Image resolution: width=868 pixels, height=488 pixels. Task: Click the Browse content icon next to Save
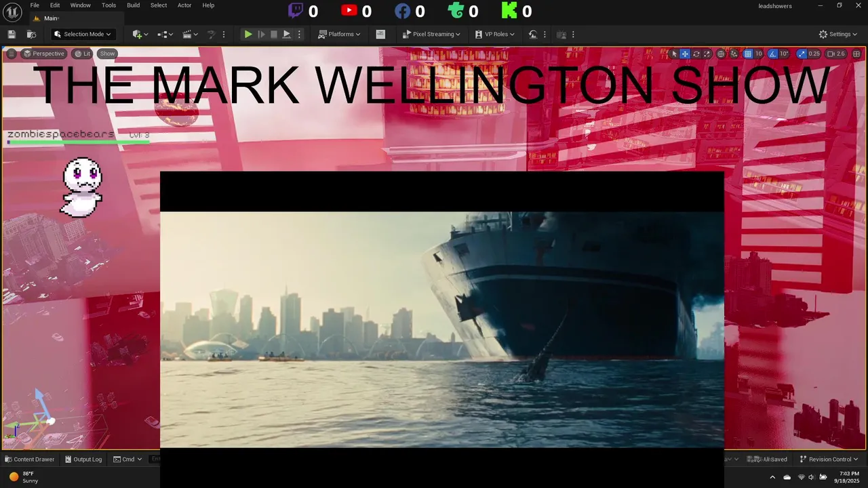point(31,35)
